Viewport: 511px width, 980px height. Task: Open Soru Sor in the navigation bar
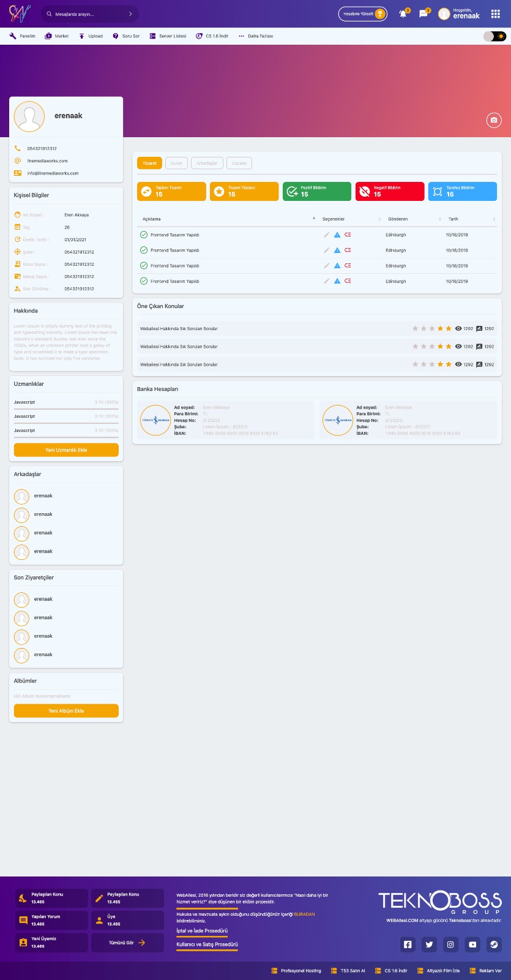click(126, 36)
